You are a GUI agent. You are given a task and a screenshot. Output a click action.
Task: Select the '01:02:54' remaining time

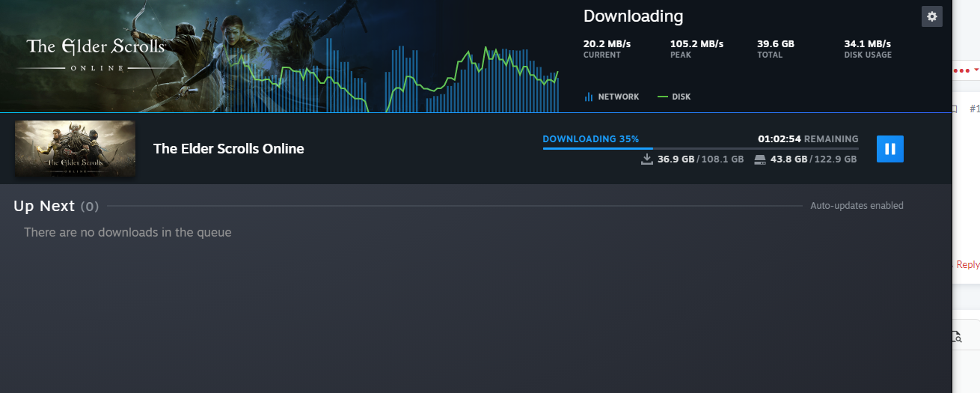click(780, 139)
